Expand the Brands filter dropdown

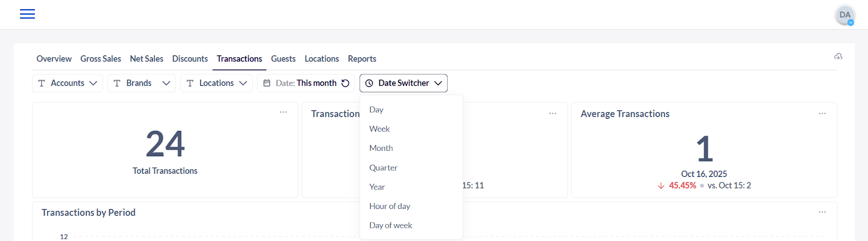pos(142,83)
